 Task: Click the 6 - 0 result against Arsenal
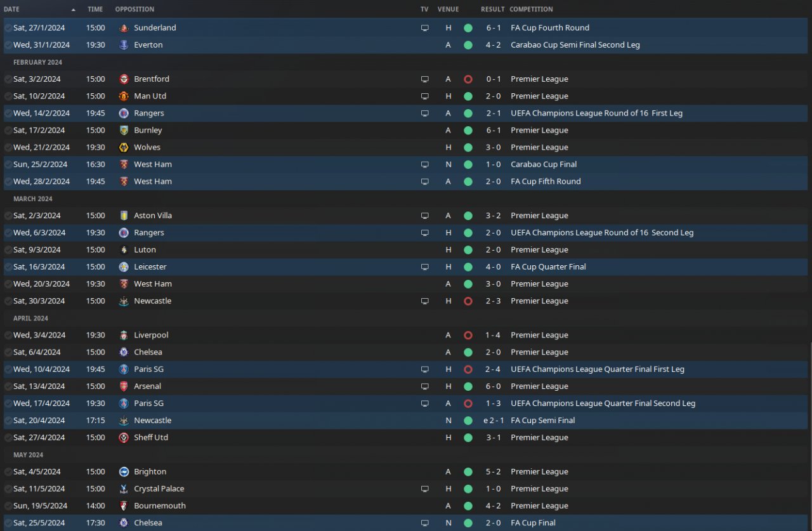pos(493,386)
